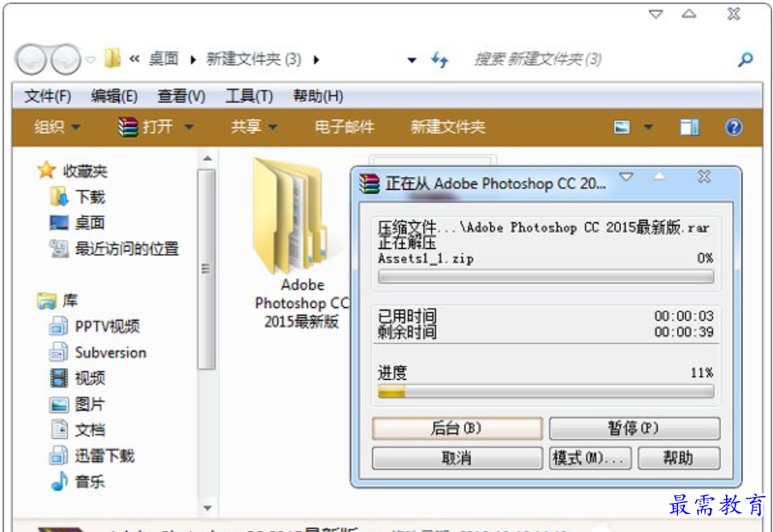Click 电子邮件 in the toolbar
Viewport: 773px width, 532px height.
345,127
